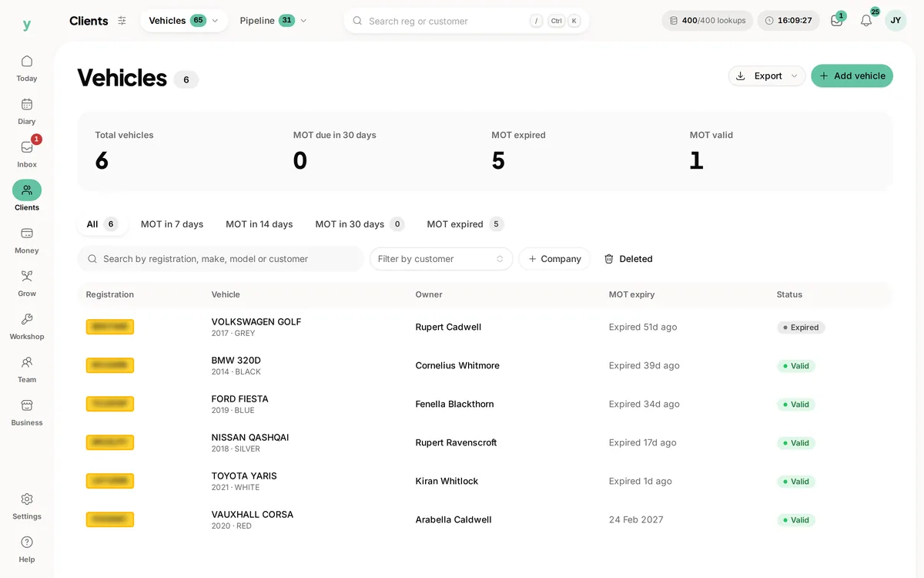Image resolution: width=924 pixels, height=578 pixels.
Task: Open the Filter by customer combo box
Action: coord(441,259)
